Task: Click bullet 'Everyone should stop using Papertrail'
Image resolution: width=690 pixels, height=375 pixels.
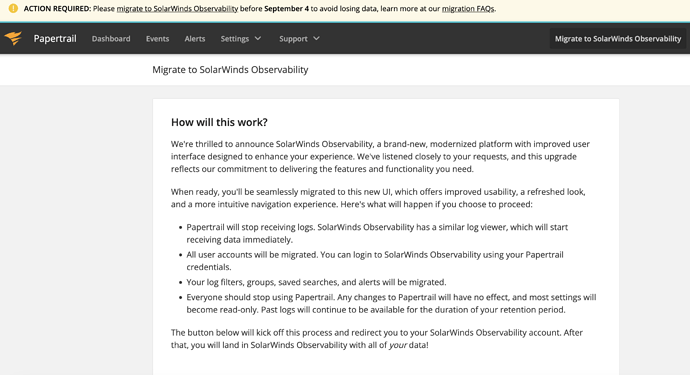Action: (391, 303)
